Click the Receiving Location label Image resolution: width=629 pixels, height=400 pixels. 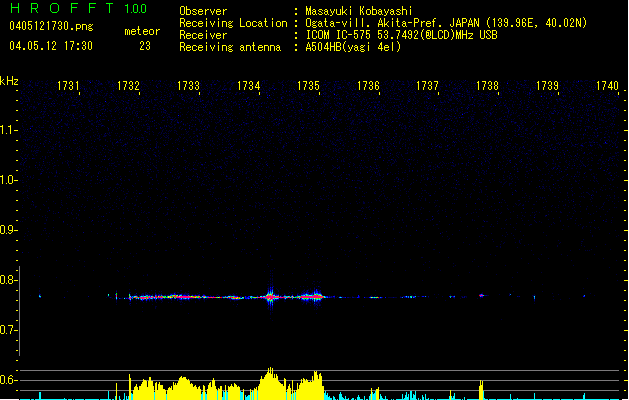233,23
